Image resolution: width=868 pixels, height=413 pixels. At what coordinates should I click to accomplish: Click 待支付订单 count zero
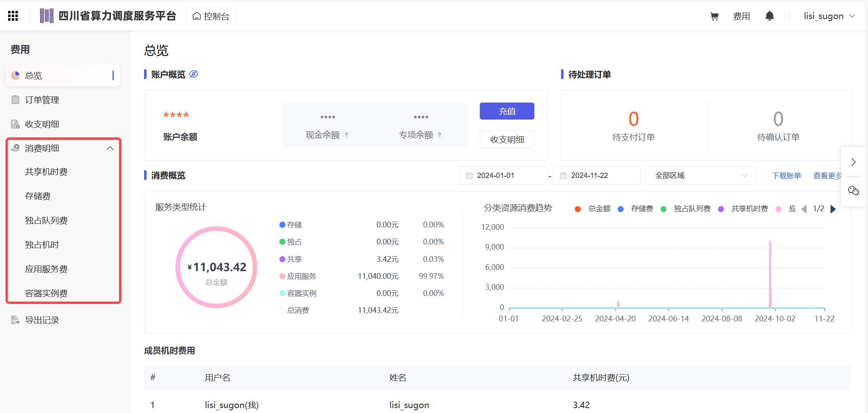[x=634, y=119]
